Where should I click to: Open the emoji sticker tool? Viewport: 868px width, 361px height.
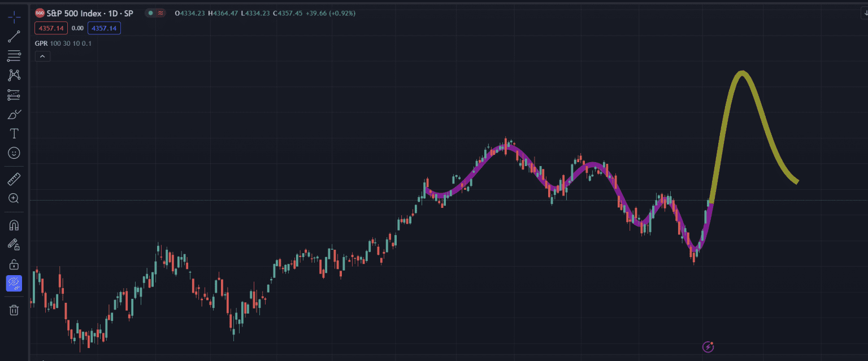tap(14, 153)
